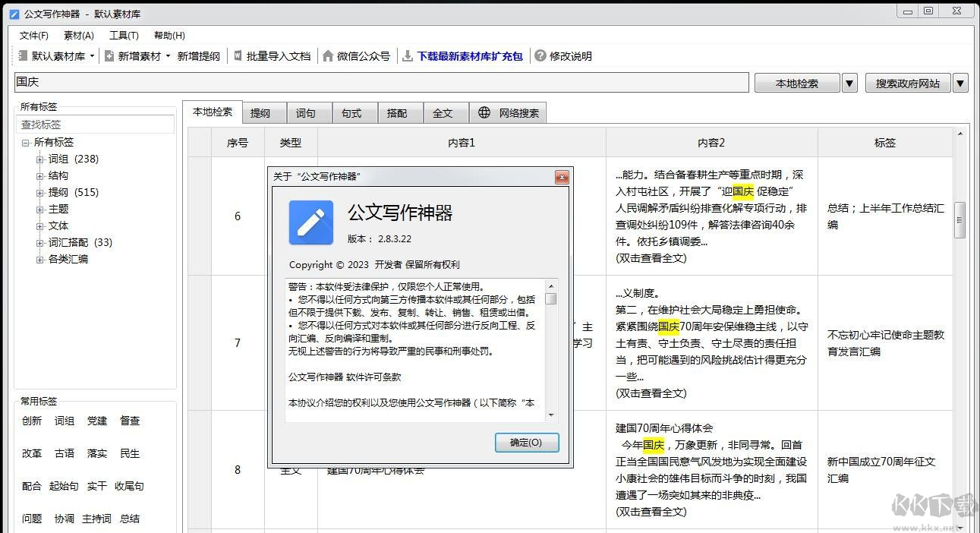Click the 公文写作神器 pencil logo icon
Image resolution: width=980 pixels, height=533 pixels.
click(x=311, y=222)
